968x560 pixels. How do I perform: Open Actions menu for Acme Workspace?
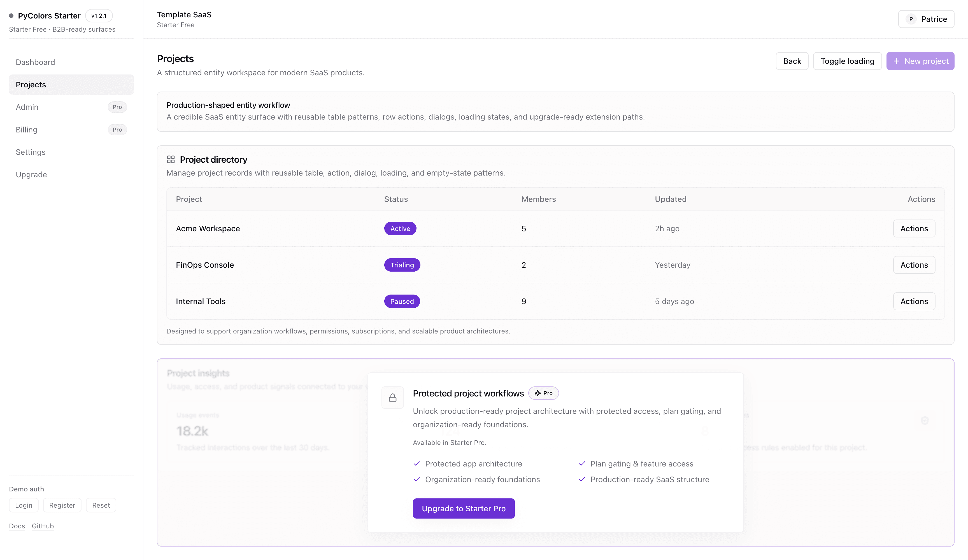point(914,228)
